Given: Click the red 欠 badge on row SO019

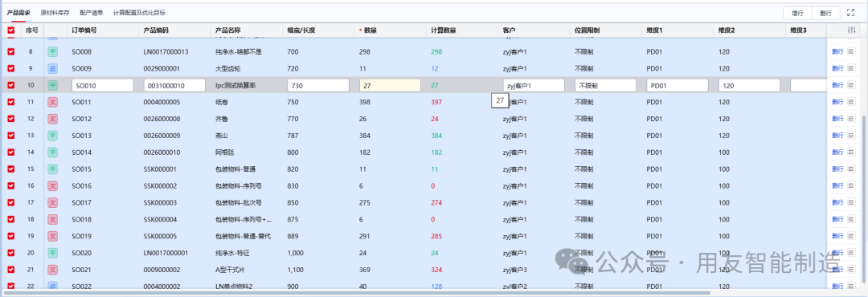Looking at the screenshot, I should coord(52,236).
